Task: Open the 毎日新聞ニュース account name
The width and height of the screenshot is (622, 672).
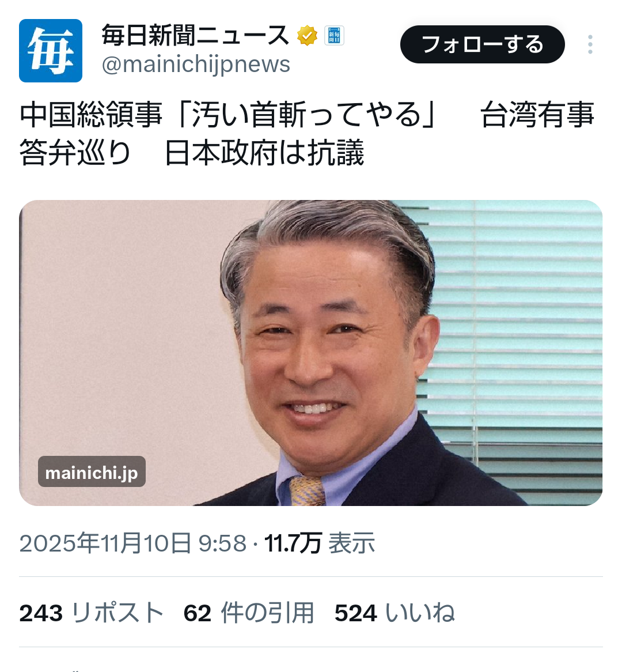Action: pos(196,36)
